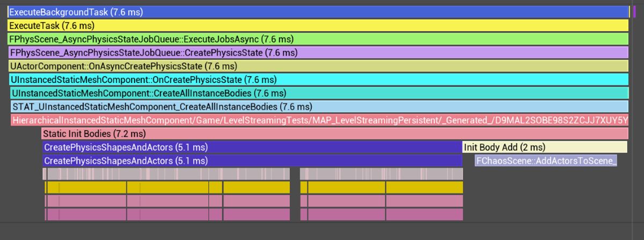Click the STAT_UInstancedStaticMeshComponent_CreateAllInstanceBodies bar
Image resolution: width=644 pixels, height=240 pixels.
[318, 107]
